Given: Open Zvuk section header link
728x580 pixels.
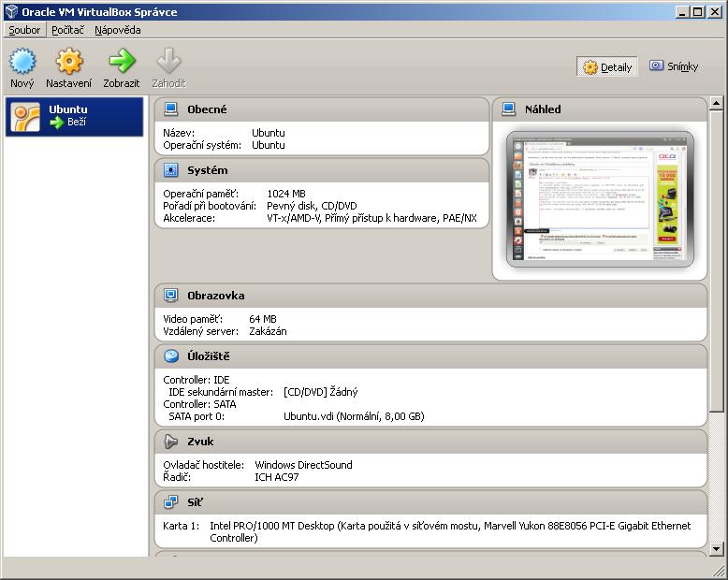Looking at the screenshot, I should tap(200, 442).
